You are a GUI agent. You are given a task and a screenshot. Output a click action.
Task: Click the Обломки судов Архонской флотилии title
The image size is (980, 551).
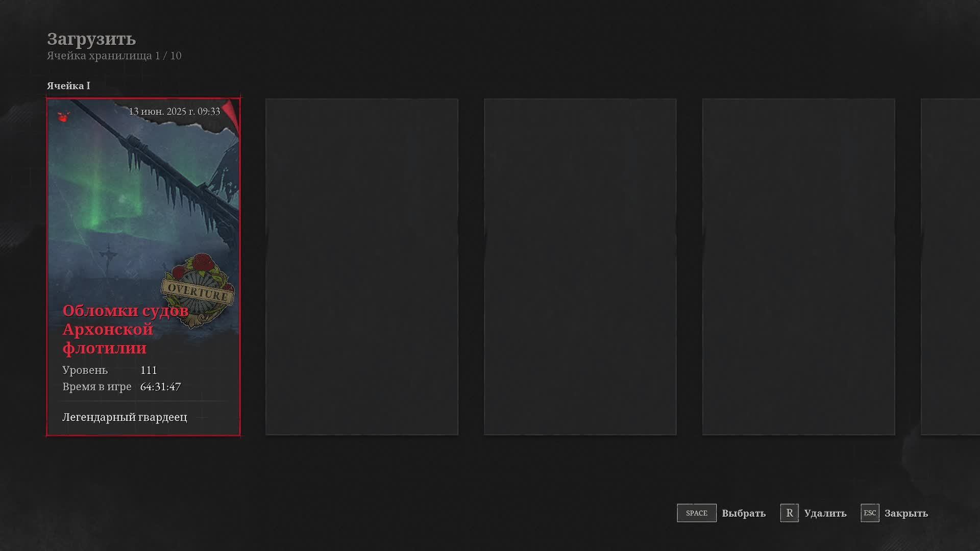click(x=126, y=329)
